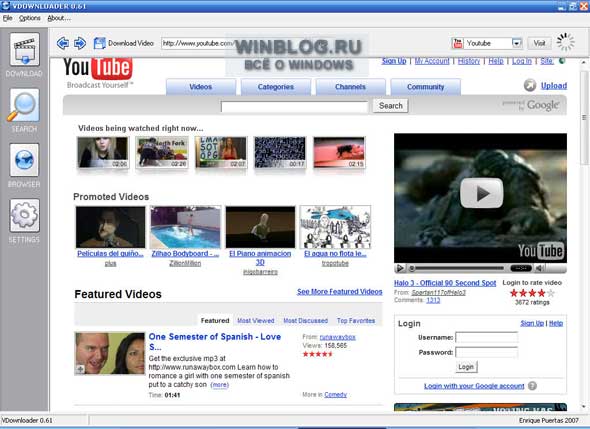Open Halo 3 - Official 90 Second Spot
The height and width of the screenshot is (429, 590).
pyautogui.click(x=445, y=283)
